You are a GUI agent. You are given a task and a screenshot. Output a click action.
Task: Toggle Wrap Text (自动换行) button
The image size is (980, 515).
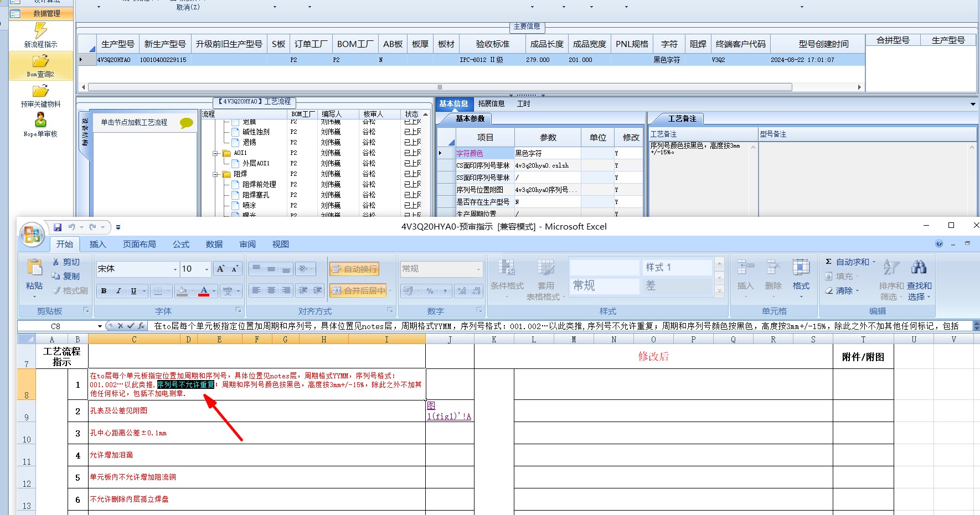pos(354,269)
